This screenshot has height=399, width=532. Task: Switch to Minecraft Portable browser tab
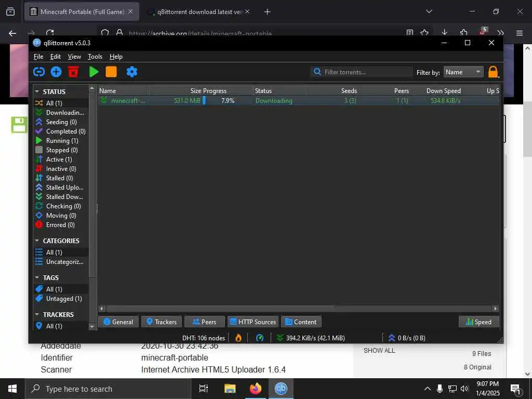pyautogui.click(x=82, y=12)
